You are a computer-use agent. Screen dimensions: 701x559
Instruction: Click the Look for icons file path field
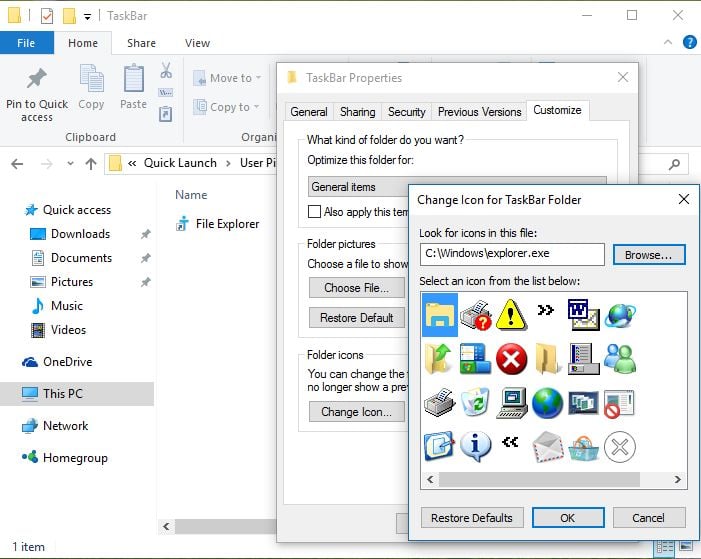512,254
